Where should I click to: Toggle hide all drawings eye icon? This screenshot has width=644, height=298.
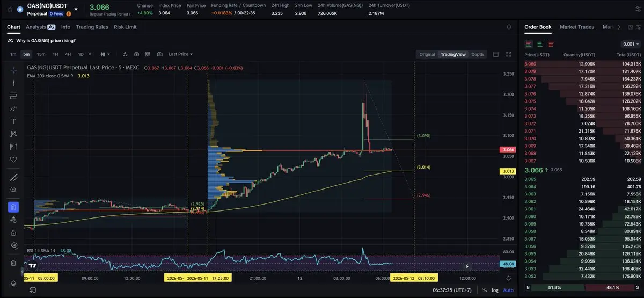[13, 245]
